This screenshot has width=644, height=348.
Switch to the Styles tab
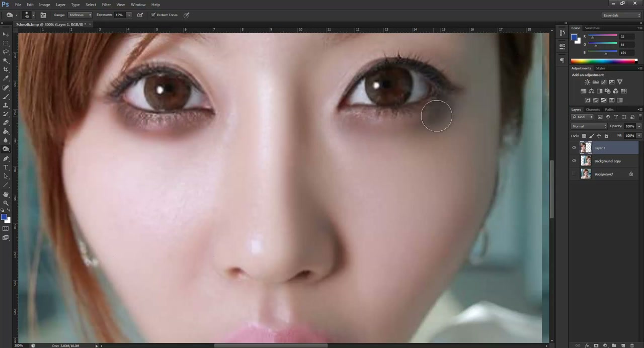(601, 68)
